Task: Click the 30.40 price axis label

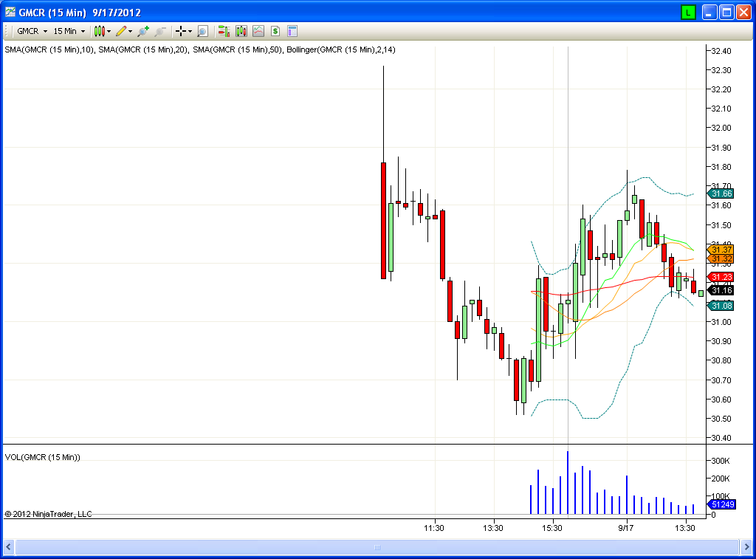Action: [721, 438]
